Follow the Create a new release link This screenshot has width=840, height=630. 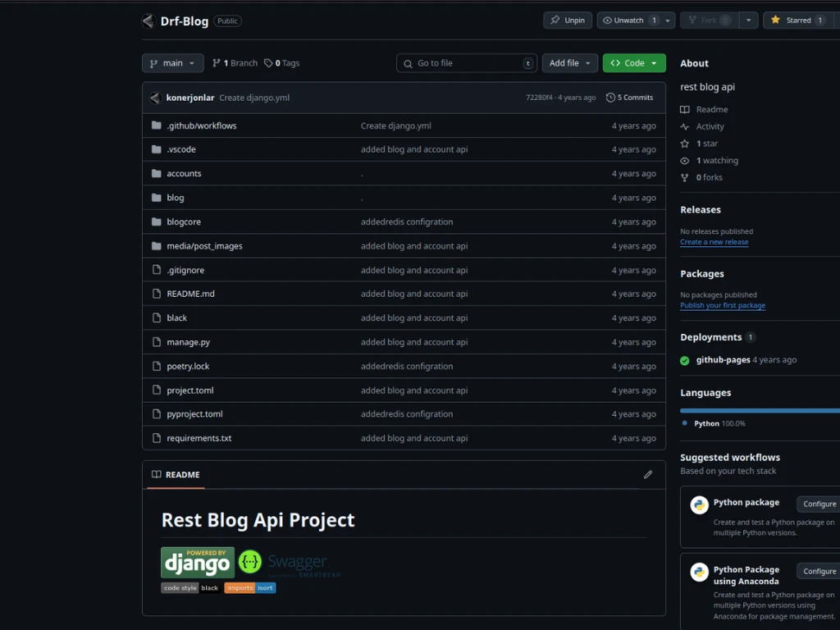[x=714, y=242]
